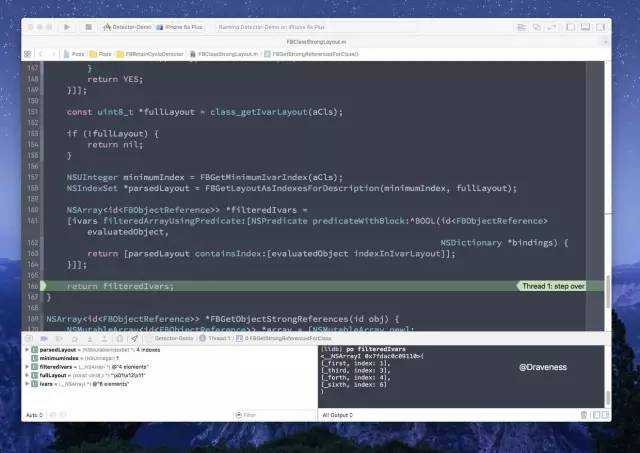Expand the filteredIvars variable

(27, 367)
